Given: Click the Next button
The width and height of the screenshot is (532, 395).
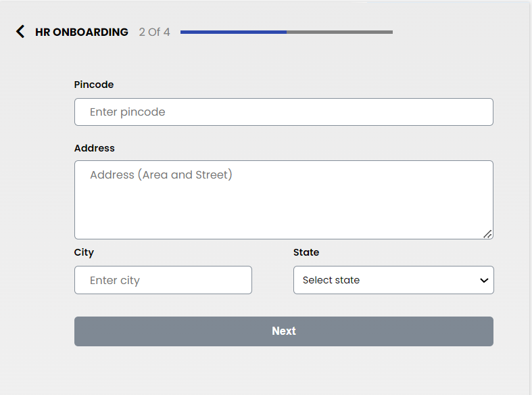Looking at the screenshot, I should (x=284, y=331).
